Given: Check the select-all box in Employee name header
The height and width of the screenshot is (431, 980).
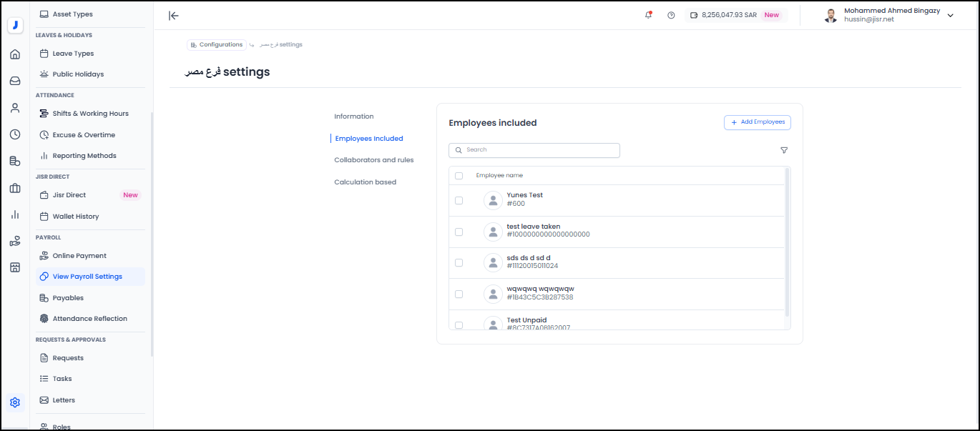Looking at the screenshot, I should 459,175.
